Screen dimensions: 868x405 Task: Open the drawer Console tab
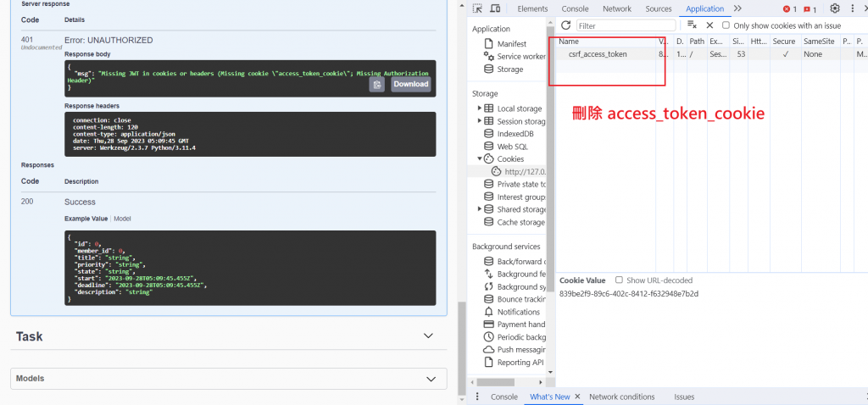pyautogui.click(x=504, y=397)
